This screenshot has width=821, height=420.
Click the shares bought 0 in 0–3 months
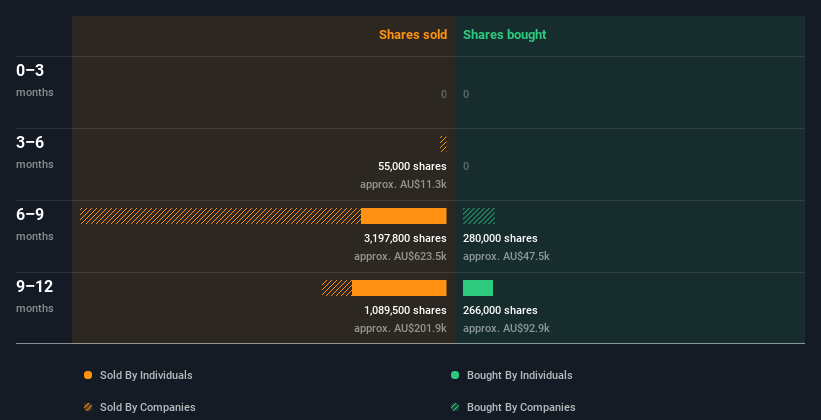(x=466, y=94)
